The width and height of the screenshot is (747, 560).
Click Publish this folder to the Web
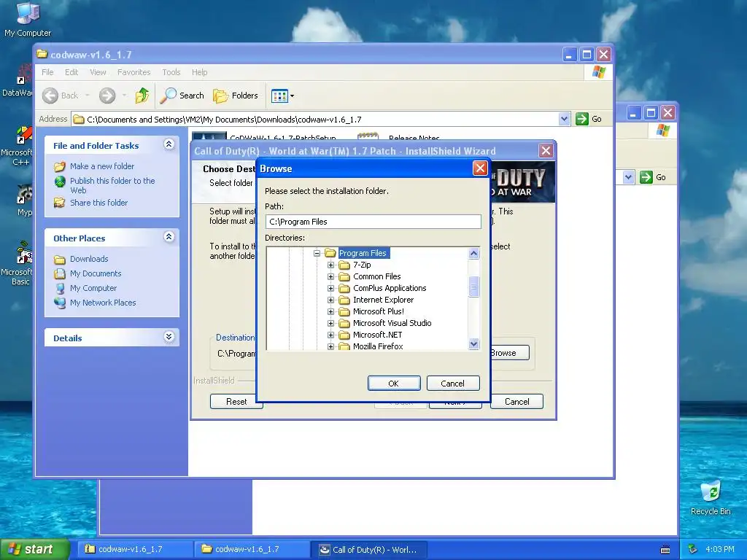[x=112, y=185]
